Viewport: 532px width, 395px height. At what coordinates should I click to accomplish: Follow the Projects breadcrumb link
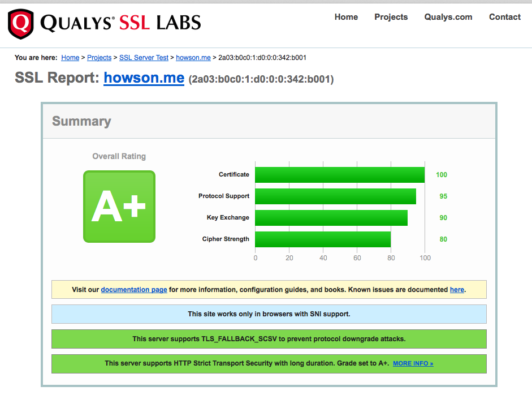[x=99, y=58]
